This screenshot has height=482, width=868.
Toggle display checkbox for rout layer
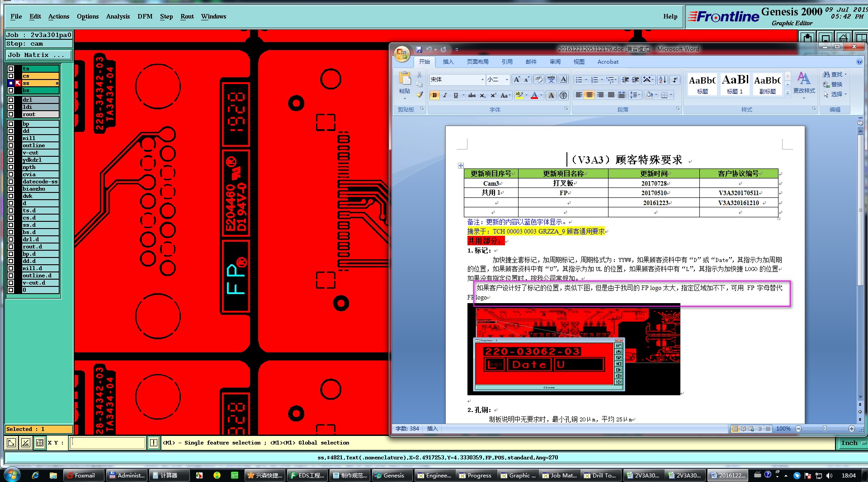11,114
